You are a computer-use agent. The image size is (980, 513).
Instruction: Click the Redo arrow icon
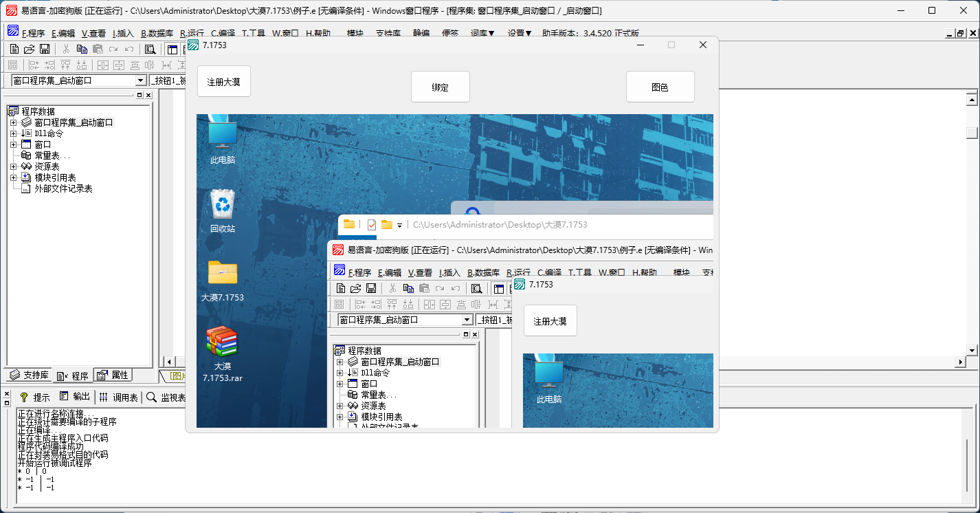(x=113, y=49)
